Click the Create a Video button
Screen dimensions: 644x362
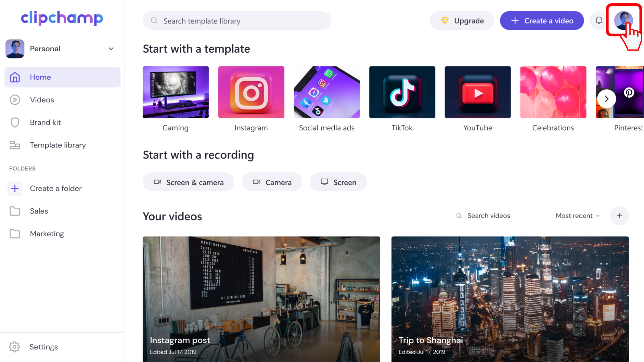click(542, 20)
